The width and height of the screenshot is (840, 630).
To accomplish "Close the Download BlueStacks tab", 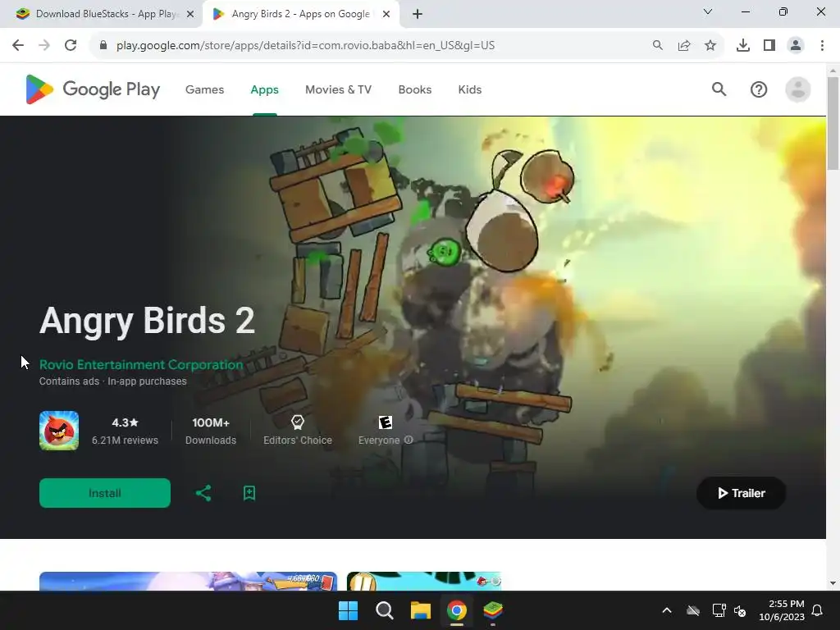I will (x=190, y=15).
